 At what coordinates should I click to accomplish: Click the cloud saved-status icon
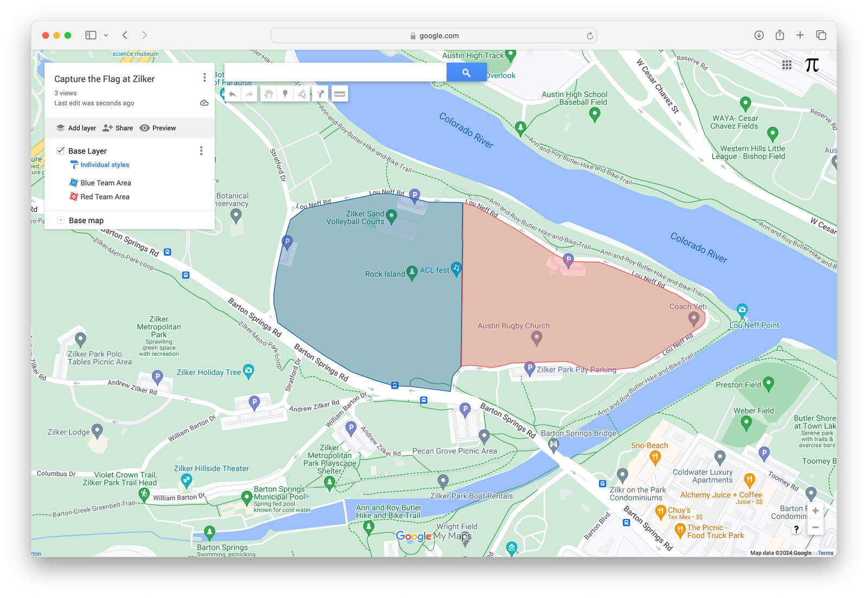point(205,103)
